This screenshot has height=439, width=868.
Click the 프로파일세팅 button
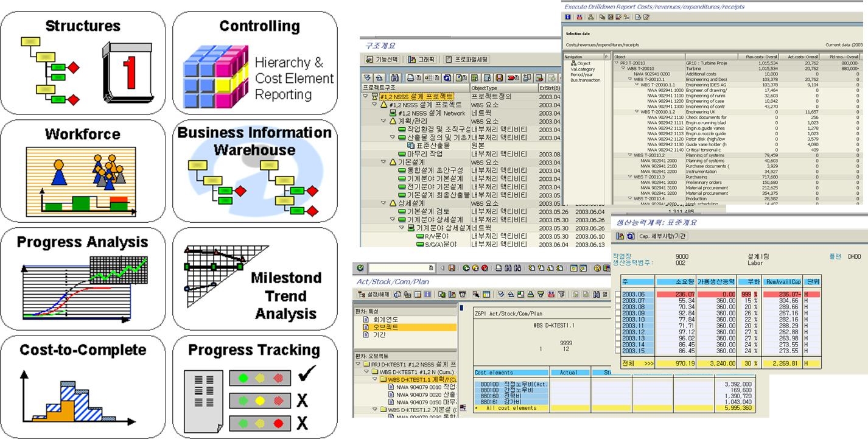[x=467, y=60]
